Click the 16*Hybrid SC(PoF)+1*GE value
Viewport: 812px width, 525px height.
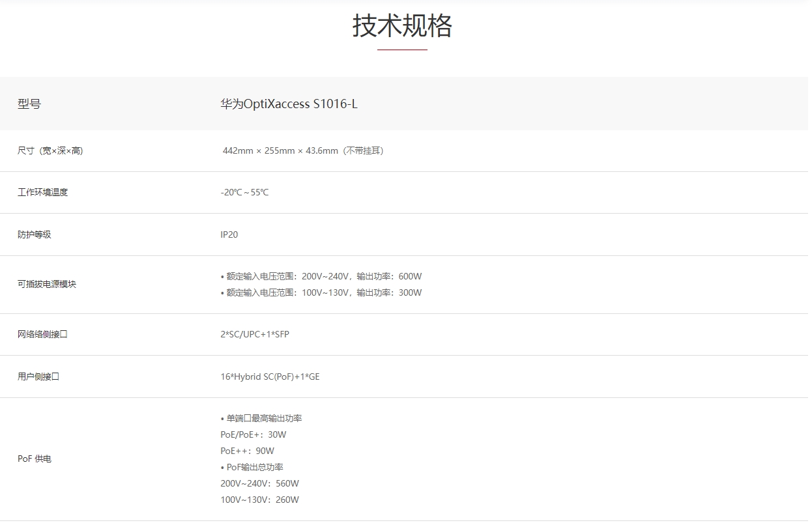(x=270, y=376)
